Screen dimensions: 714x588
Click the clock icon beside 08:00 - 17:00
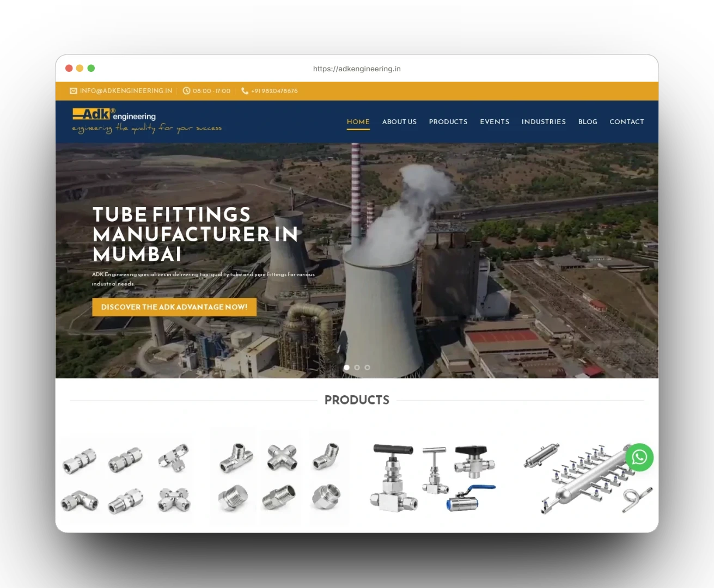point(186,91)
